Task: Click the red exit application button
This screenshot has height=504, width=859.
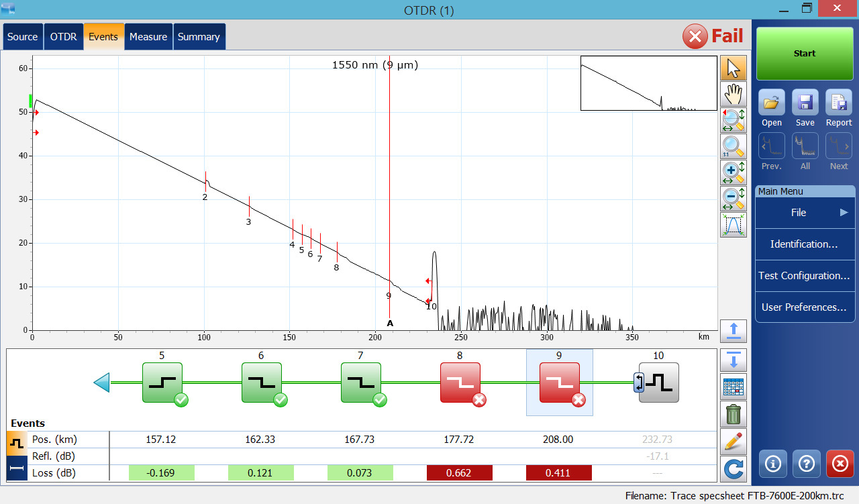Action: 840,464
